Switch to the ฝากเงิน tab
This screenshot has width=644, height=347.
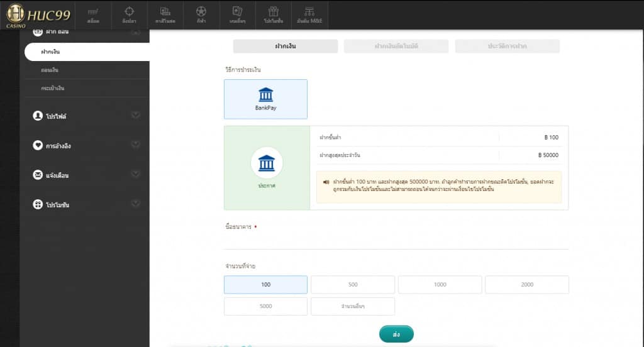pyautogui.click(x=286, y=46)
